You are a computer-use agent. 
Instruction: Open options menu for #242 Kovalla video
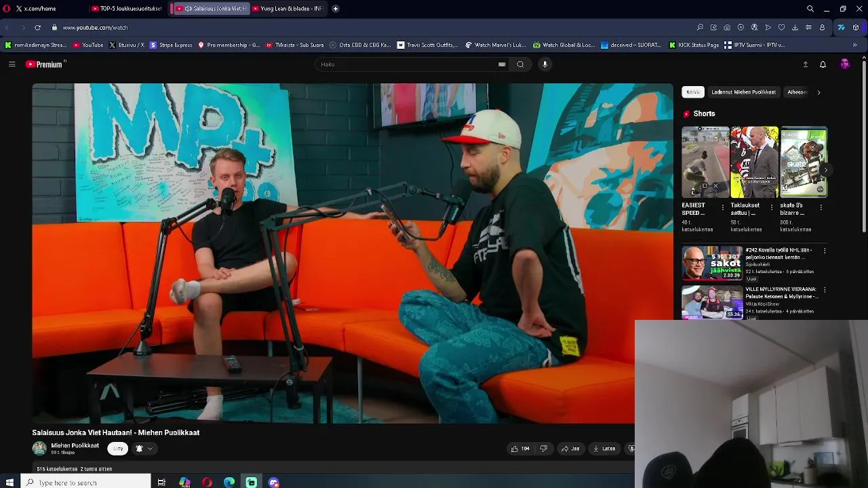[825, 251]
